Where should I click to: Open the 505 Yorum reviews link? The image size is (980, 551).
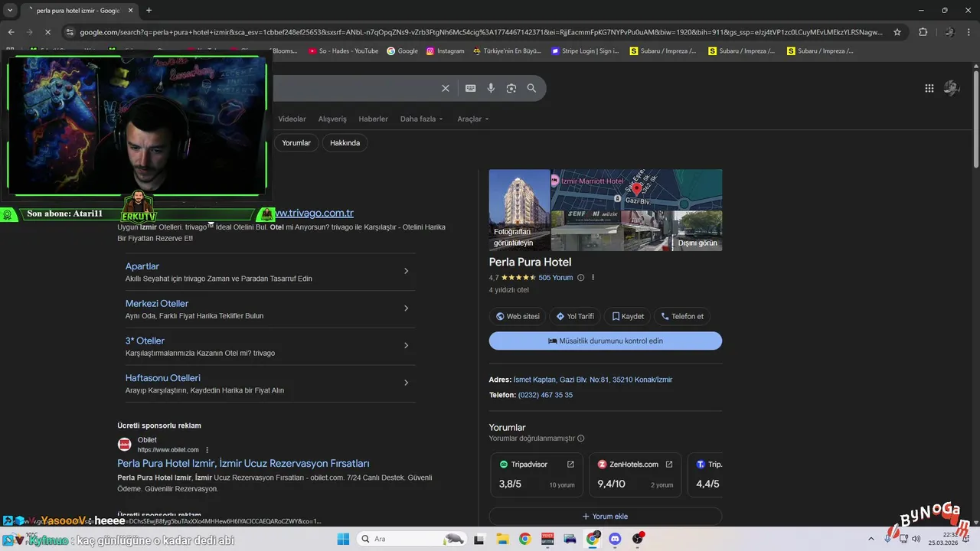556,278
